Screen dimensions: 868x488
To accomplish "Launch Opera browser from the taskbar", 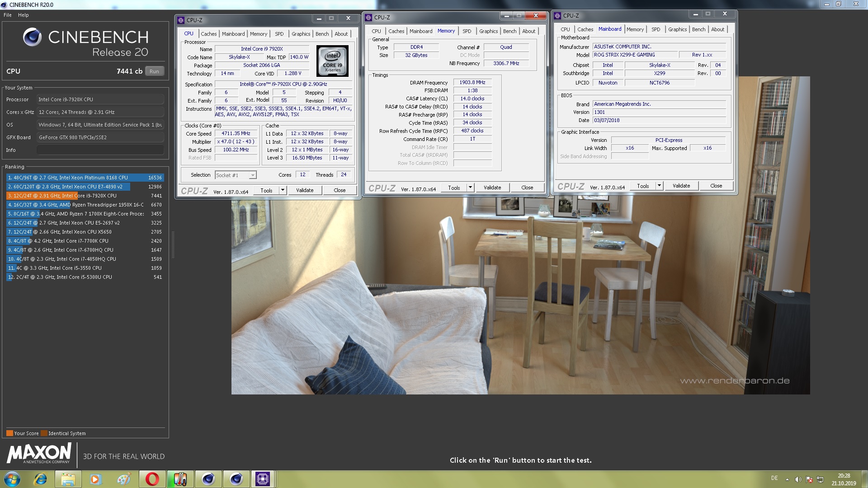I will pos(151,479).
